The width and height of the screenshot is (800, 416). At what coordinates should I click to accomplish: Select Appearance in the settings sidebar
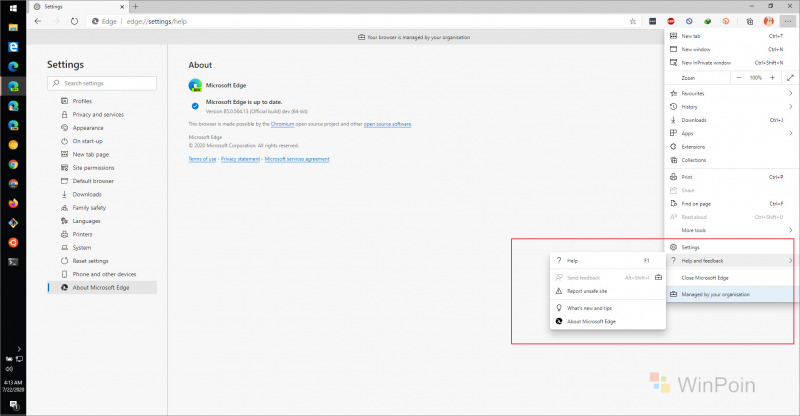tap(103, 128)
